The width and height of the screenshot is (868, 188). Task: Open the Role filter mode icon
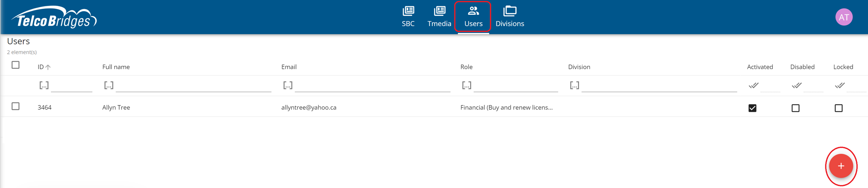point(466,86)
